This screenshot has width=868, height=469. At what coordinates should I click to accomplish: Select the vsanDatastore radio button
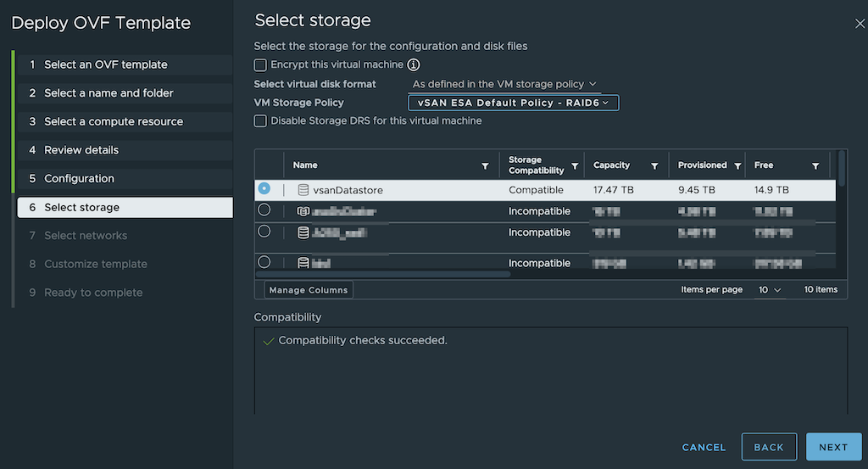tap(264, 188)
